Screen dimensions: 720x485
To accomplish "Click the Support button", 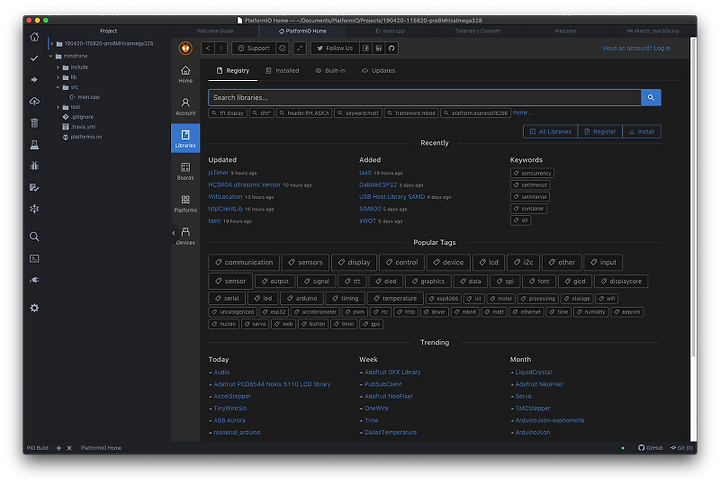I will tap(253, 48).
